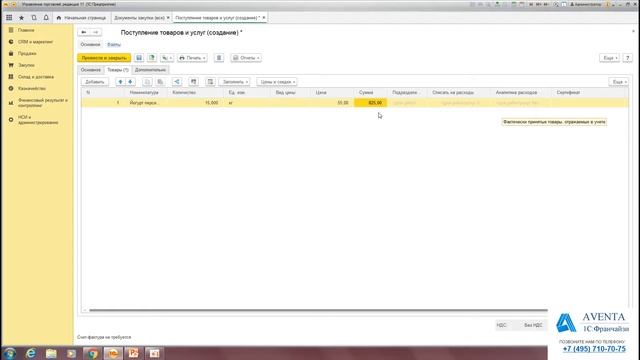Save document with diskette icon

139,58
